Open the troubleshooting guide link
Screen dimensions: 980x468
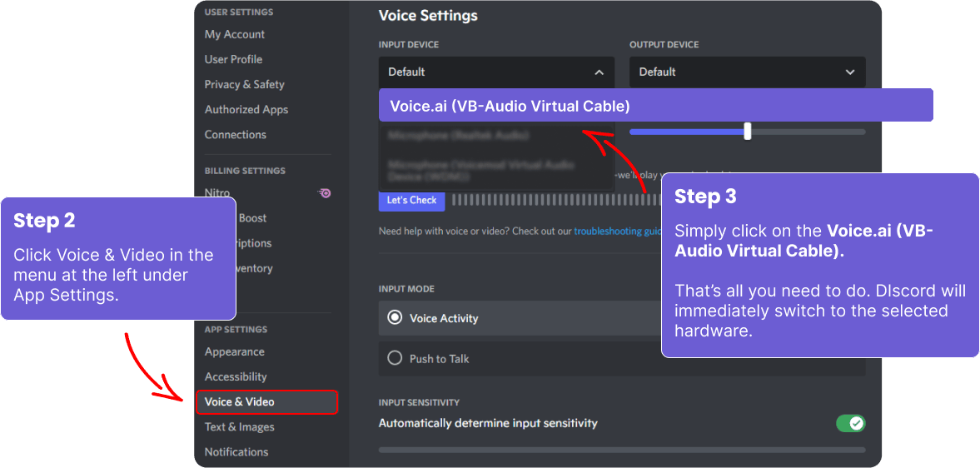617,231
